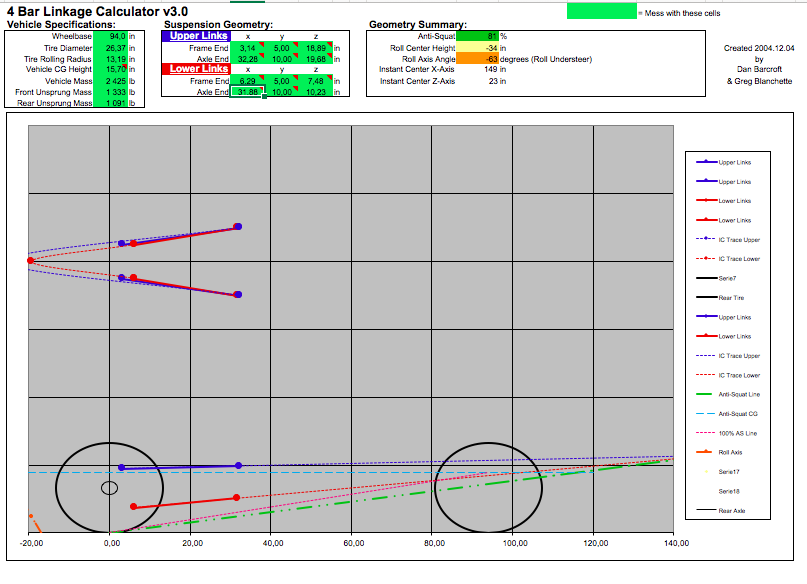This screenshot has width=807, height=584.
Task: Click the 'Geometry Summary:' heading
Action: (x=418, y=25)
